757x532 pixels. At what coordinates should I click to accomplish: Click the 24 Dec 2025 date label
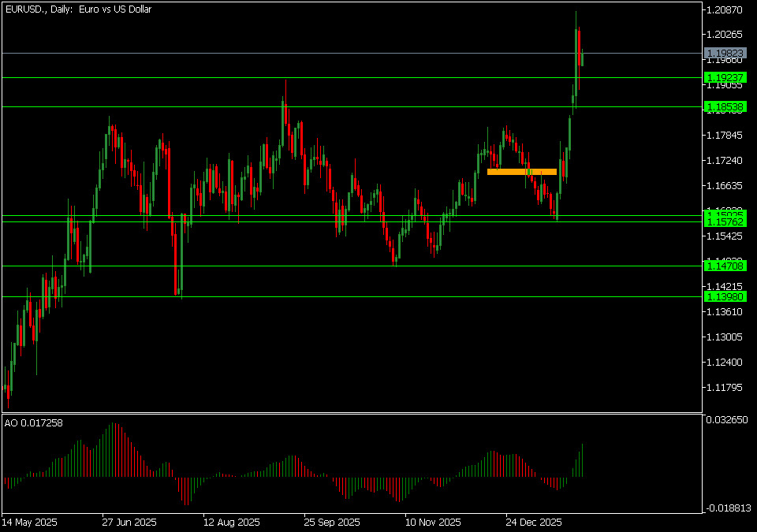534,522
